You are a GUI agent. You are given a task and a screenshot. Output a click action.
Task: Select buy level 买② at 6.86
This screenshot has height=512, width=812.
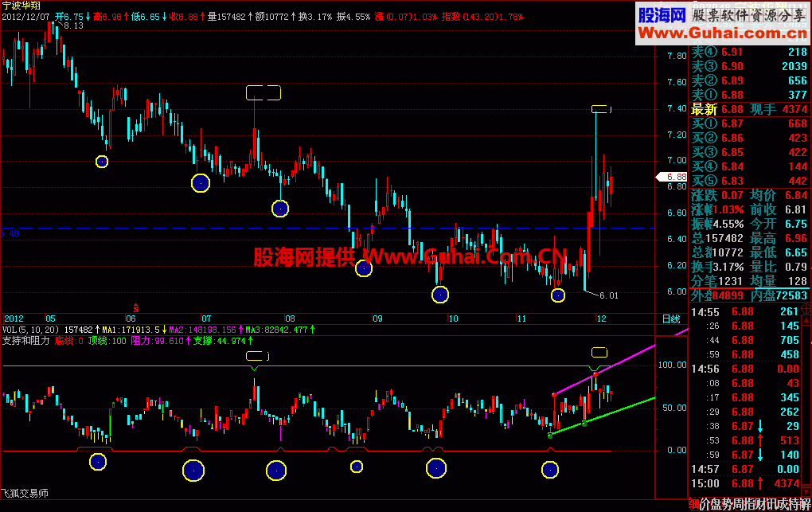click(x=749, y=138)
